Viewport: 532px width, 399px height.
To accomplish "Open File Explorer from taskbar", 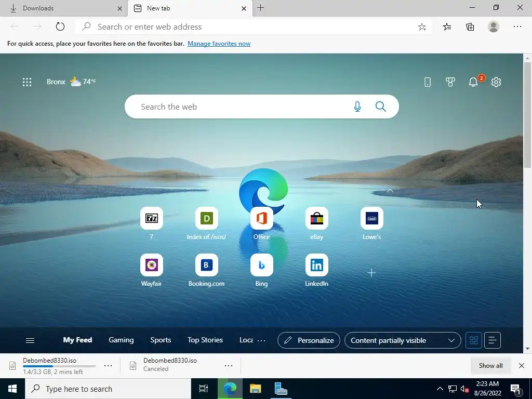I will click(x=255, y=389).
